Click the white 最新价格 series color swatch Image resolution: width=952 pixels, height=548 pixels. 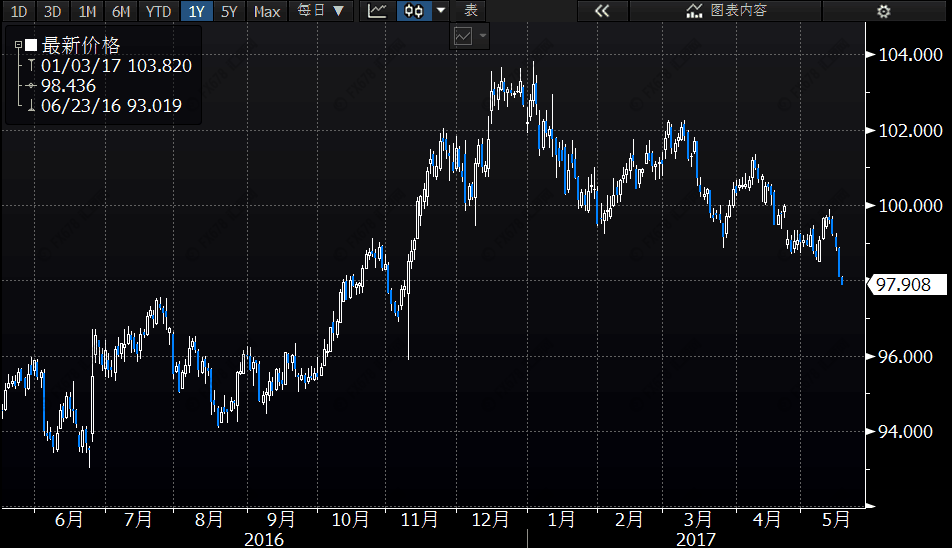(x=31, y=45)
